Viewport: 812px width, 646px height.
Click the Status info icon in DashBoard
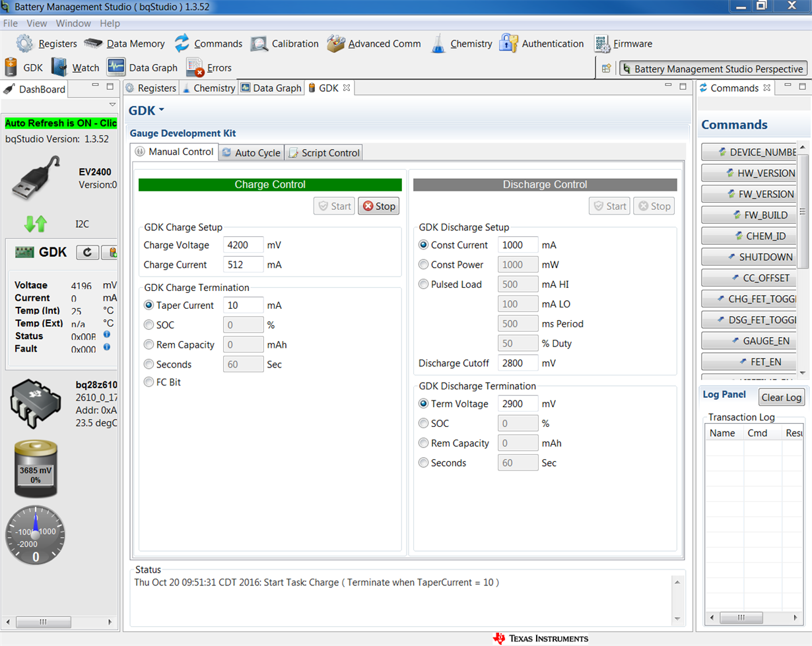(x=106, y=335)
